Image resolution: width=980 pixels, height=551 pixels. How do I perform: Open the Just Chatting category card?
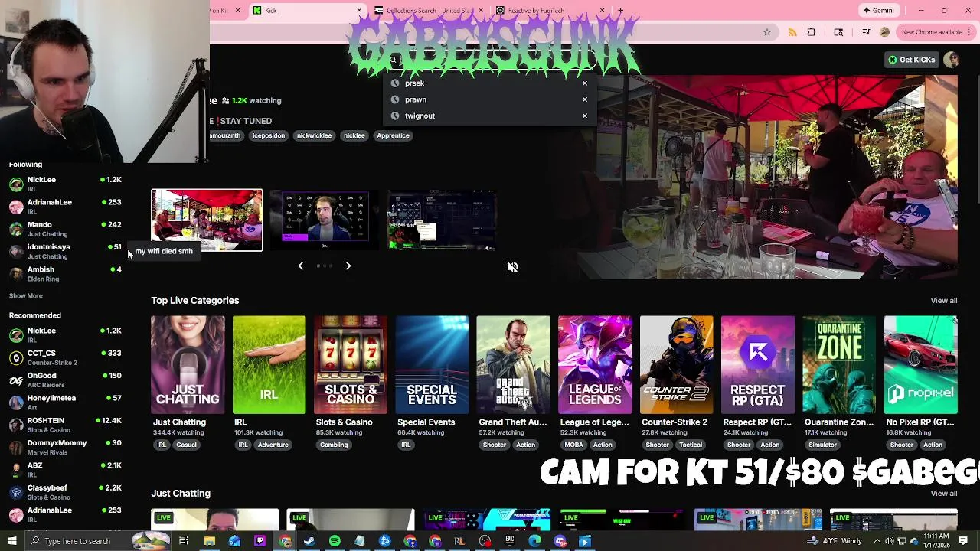click(188, 364)
